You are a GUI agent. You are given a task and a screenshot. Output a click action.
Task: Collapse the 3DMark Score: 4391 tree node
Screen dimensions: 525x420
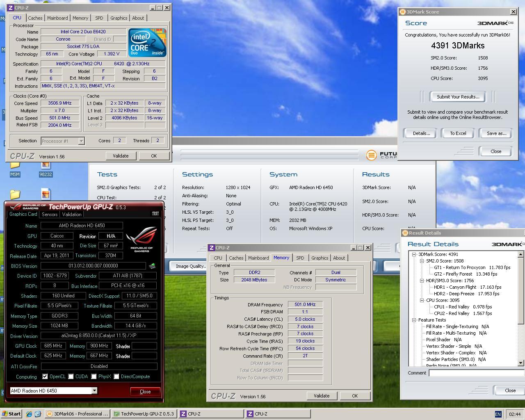tap(415, 254)
